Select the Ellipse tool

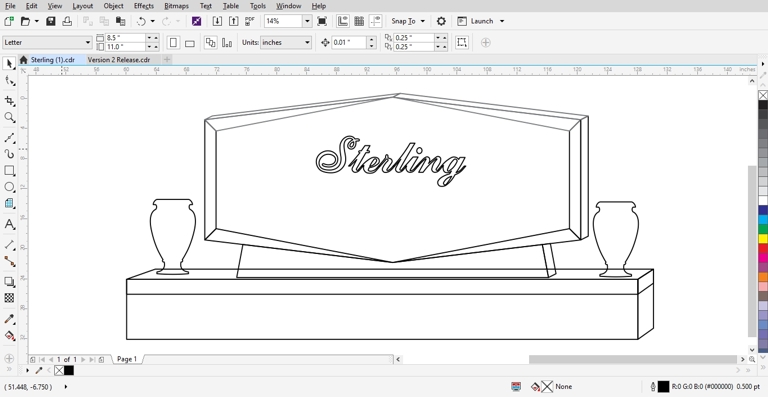click(9, 187)
